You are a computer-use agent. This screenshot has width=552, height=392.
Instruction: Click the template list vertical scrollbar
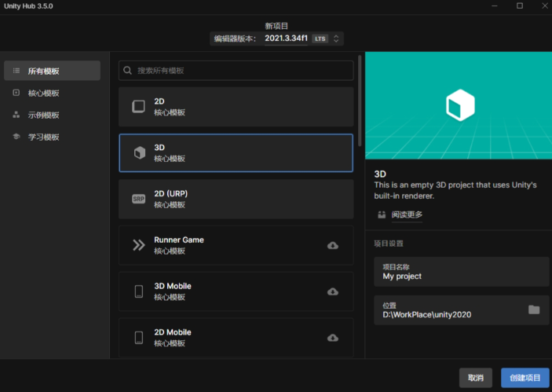pos(360,102)
